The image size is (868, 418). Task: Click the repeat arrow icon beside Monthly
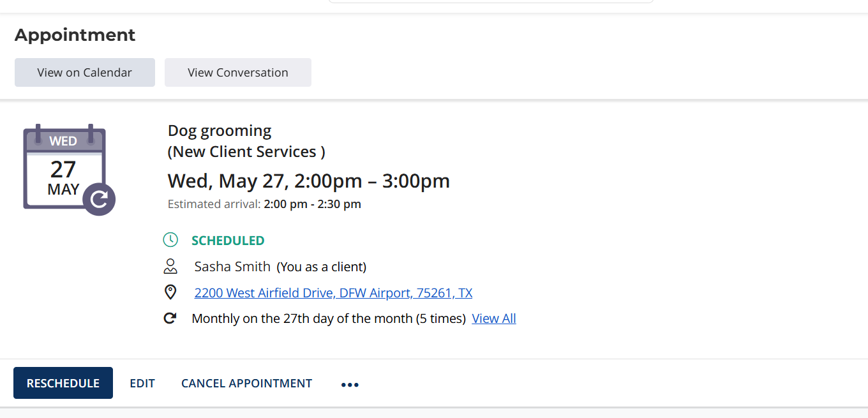pyautogui.click(x=170, y=318)
